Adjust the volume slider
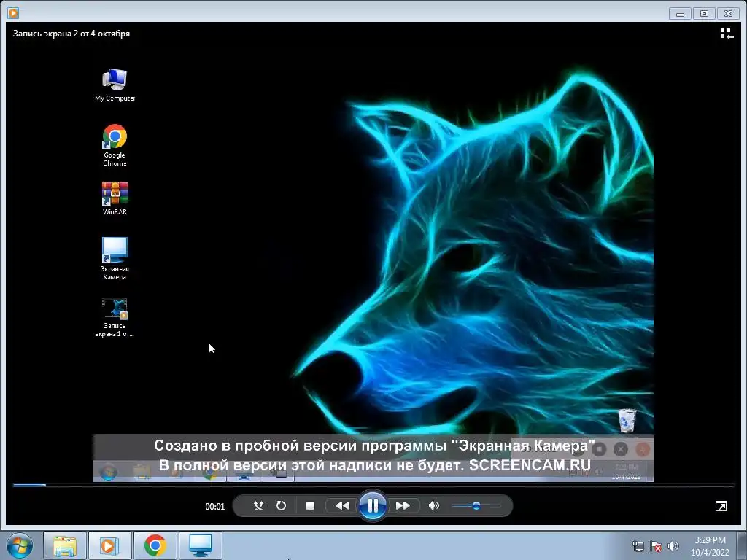This screenshot has height=560, width=747. 476,506
